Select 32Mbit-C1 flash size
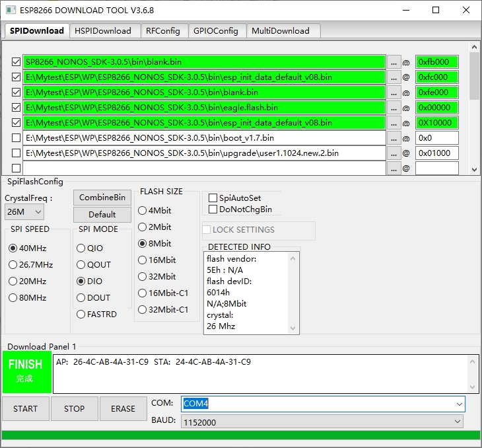Image resolution: width=482 pixels, height=448 pixels. click(163, 309)
